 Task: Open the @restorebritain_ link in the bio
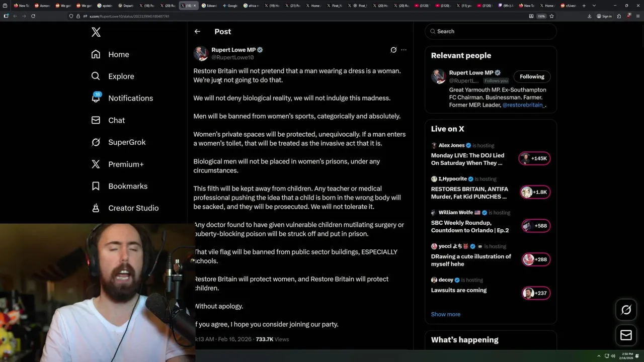click(523, 105)
